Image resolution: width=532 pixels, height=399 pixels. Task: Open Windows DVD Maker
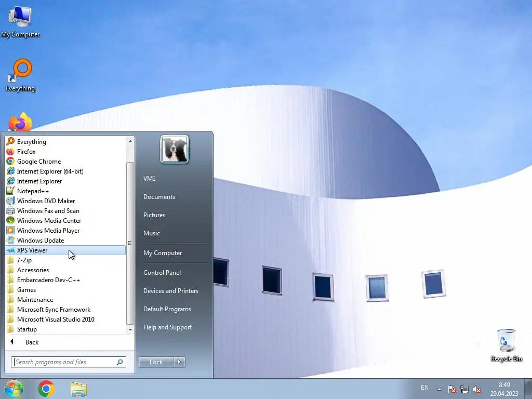[x=65, y=201]
